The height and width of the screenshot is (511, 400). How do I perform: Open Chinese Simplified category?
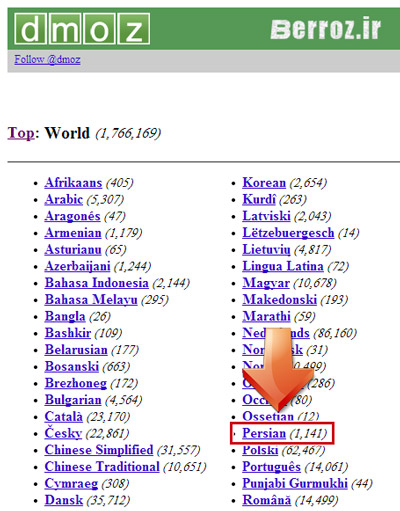pos(99,450)
